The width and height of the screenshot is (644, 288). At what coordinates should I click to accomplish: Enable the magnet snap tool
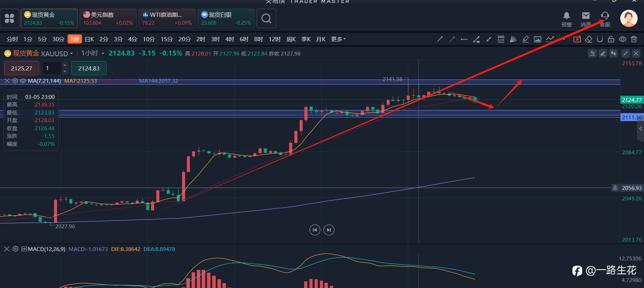[x=600, y=39]
